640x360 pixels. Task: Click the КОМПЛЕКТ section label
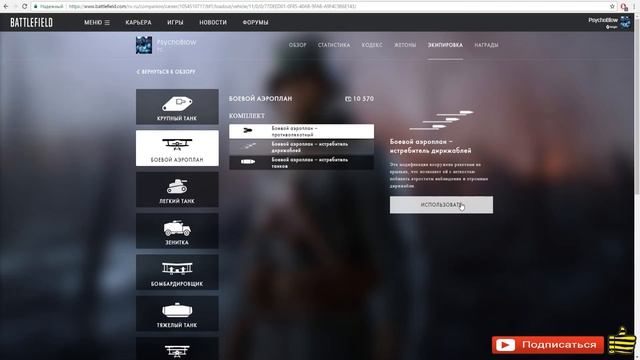pos(247,116)
